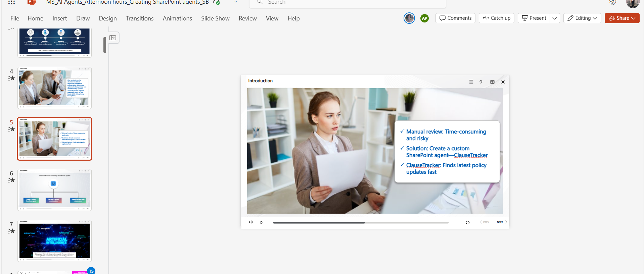Open the Editing mode dropdown
Image resolution: width=644 pixels, height=274 pixels.
[582, 18]
